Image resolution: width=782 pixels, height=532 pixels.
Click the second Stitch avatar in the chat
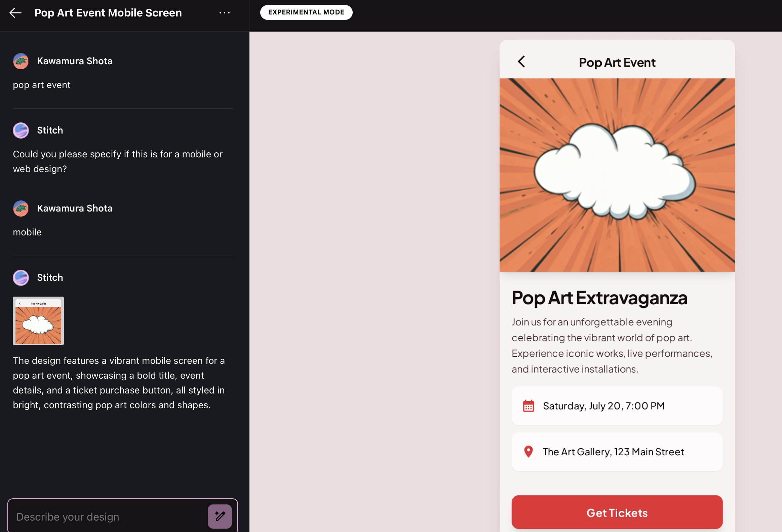tap(21, 278)
